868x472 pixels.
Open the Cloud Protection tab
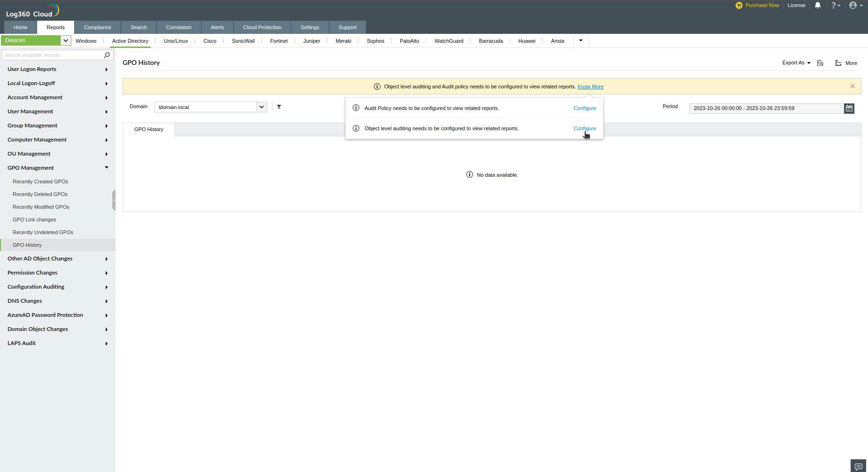(x=263, y=27)
